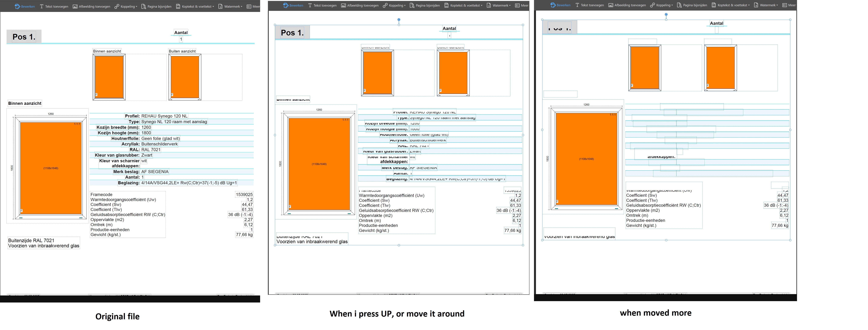Click rotation handle atop rightmost screenshot selection

pos(666,15)
